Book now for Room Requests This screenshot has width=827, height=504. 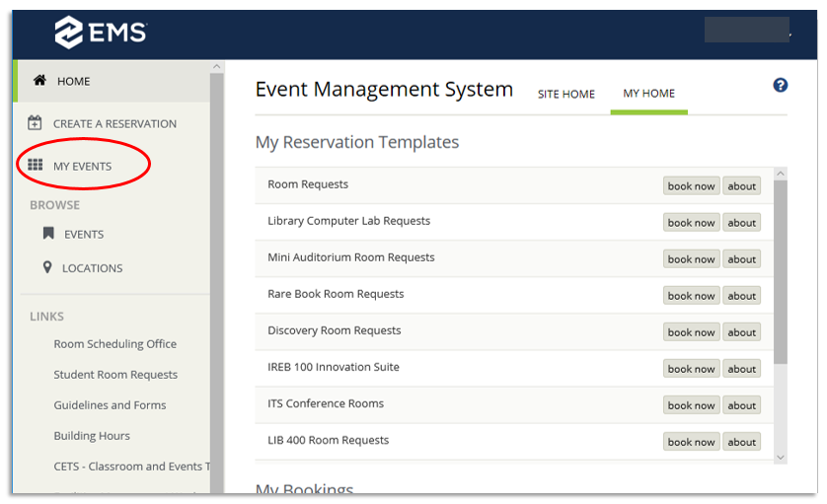(x=691, y=186)
